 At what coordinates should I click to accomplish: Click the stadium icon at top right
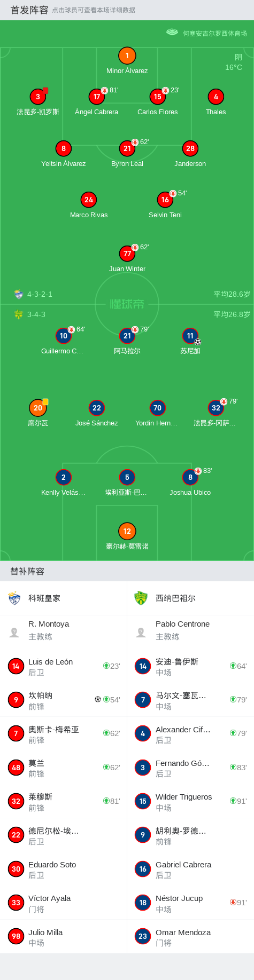pos(172,33)
